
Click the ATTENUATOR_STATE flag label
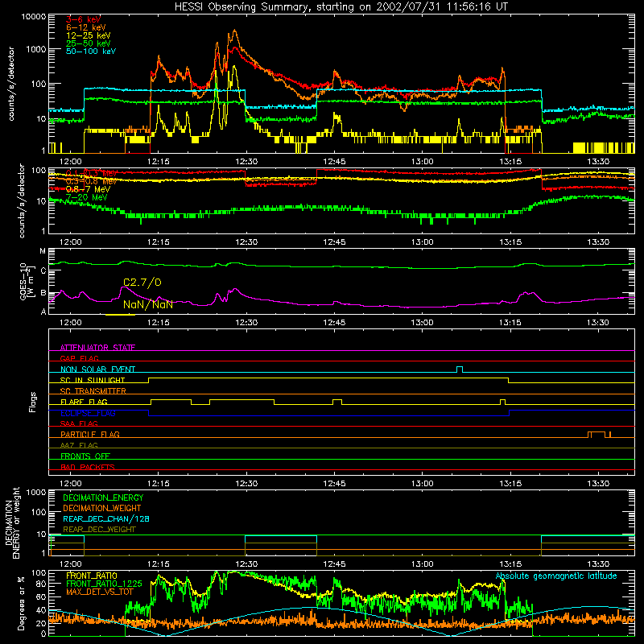coord(97,348)
